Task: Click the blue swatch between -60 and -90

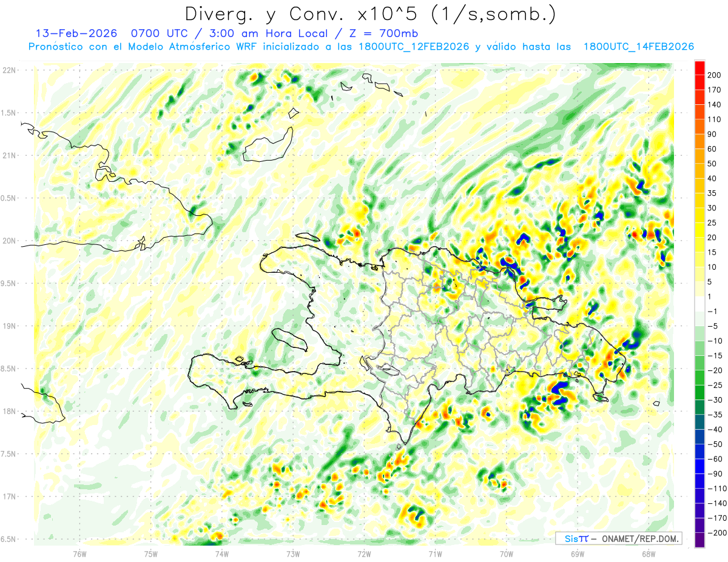Action: (x=699, y=467)
